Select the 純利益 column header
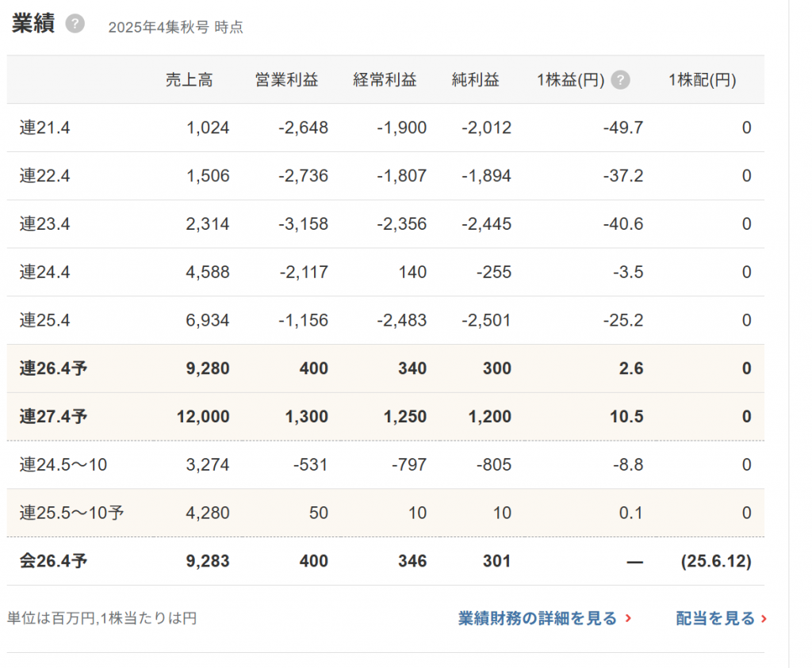Screen dimensions: 812x668 click(476, 80)
